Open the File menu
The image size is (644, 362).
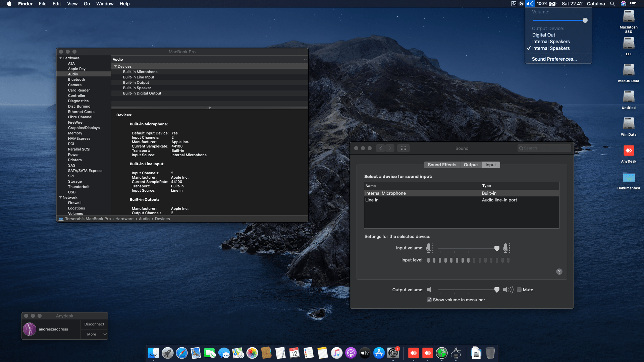43,4
